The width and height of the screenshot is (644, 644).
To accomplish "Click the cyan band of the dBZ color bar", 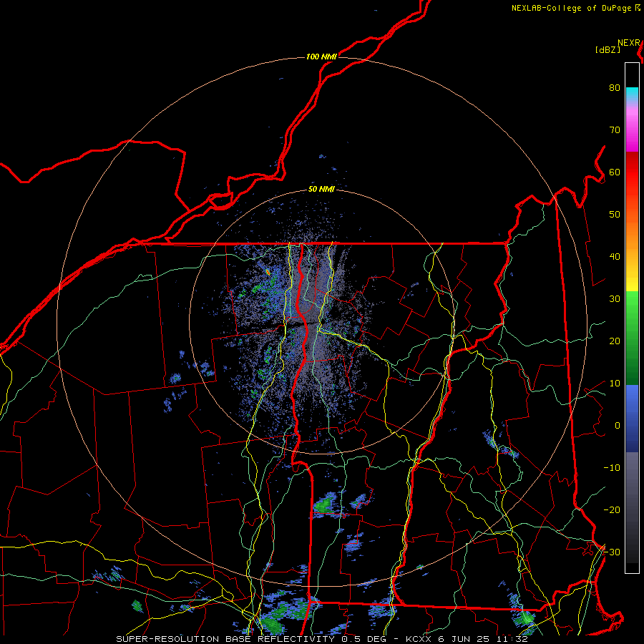I will tap(632, 94).
